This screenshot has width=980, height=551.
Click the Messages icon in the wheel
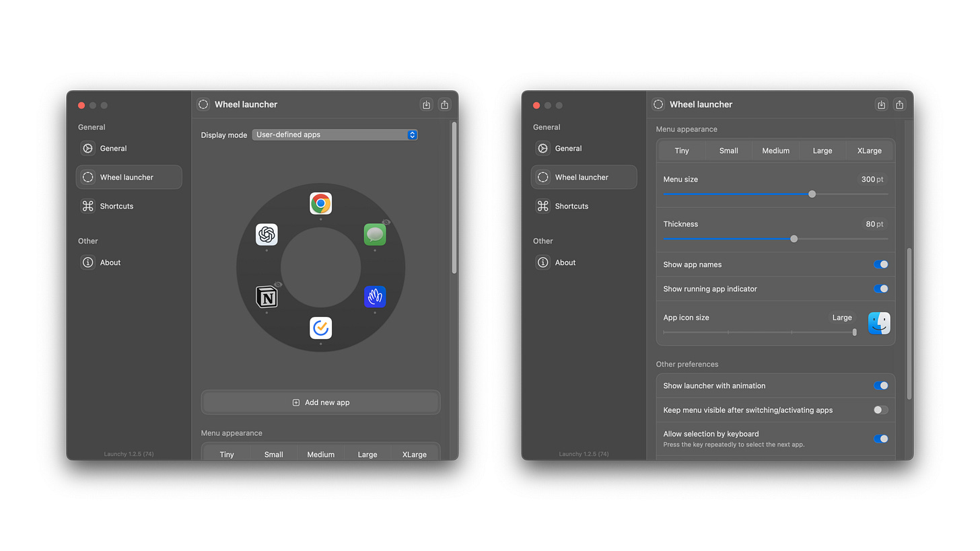(375, 234)
